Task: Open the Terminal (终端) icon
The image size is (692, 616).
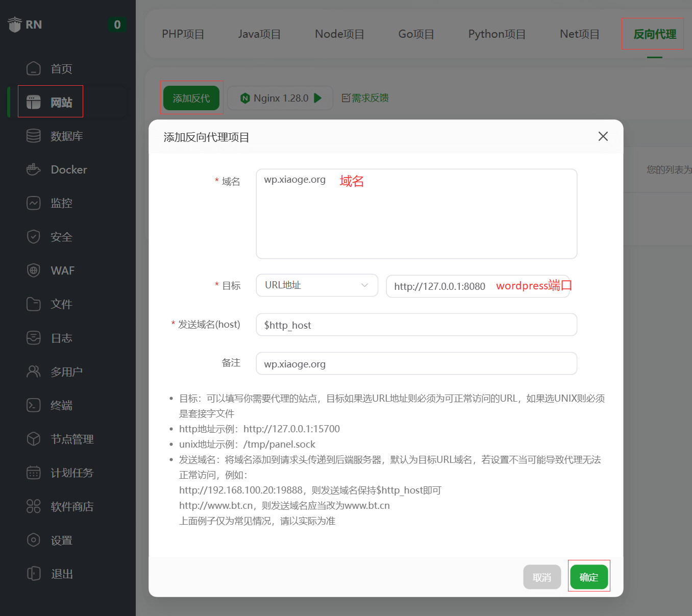Action: pos(34,405)
